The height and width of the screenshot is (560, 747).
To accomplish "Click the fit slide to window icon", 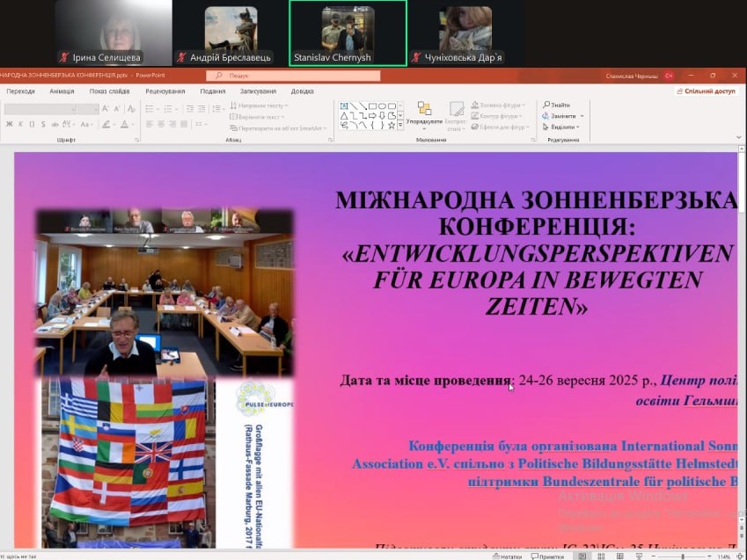I will [x=740, y=556].
